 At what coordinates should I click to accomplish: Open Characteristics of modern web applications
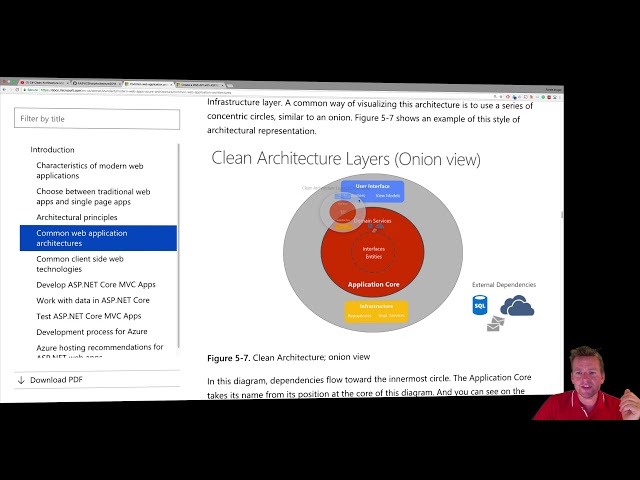tap(90, 171)
